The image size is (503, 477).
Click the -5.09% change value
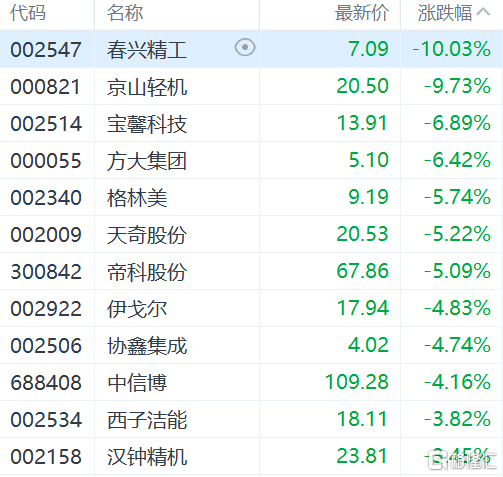pos(457,271)
